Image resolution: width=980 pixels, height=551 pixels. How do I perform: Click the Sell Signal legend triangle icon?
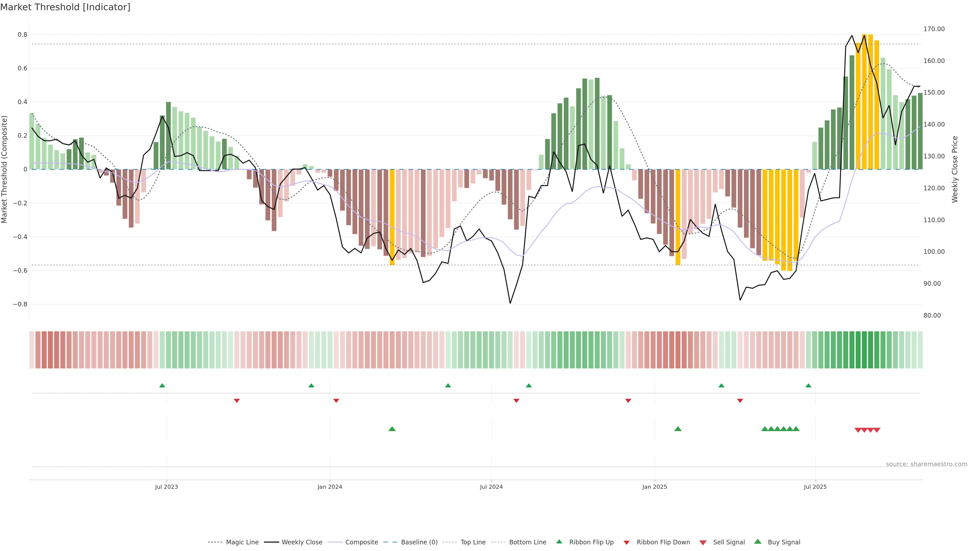pos(703,542)
